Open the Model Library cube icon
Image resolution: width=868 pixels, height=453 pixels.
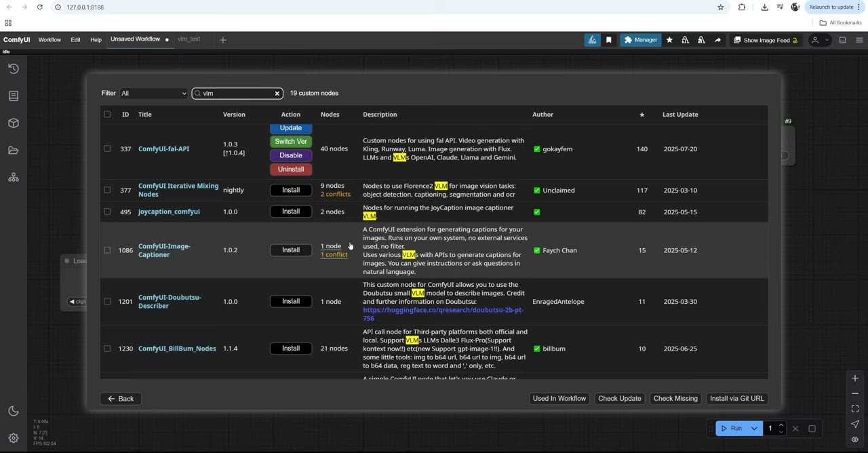point(14,123)
